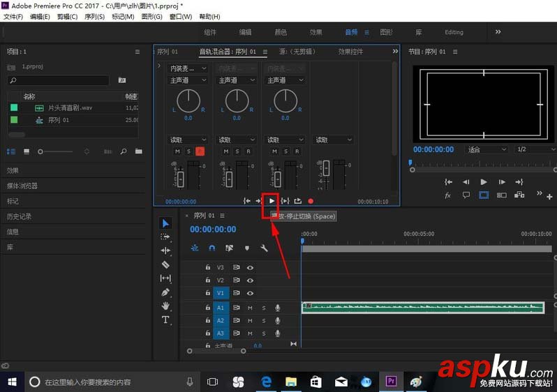
Task: Play the program monitor
Action: pos(484,182)
